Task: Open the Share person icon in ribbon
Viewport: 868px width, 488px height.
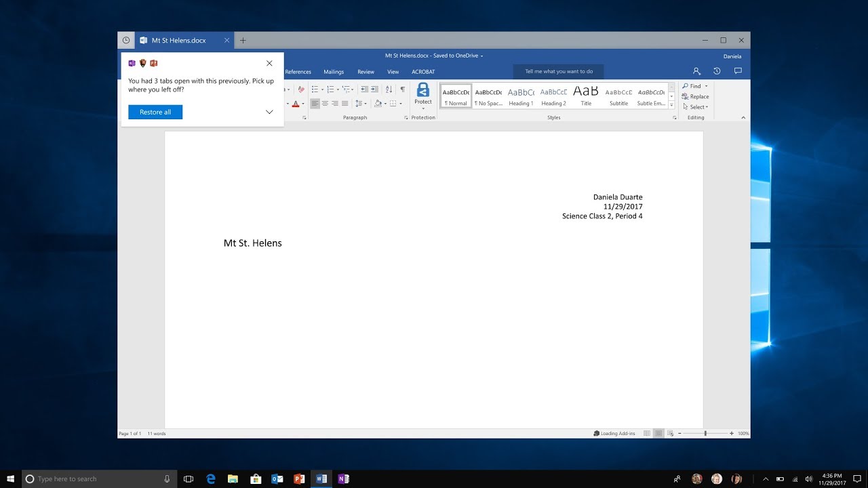Action: (x=696, y=71)
